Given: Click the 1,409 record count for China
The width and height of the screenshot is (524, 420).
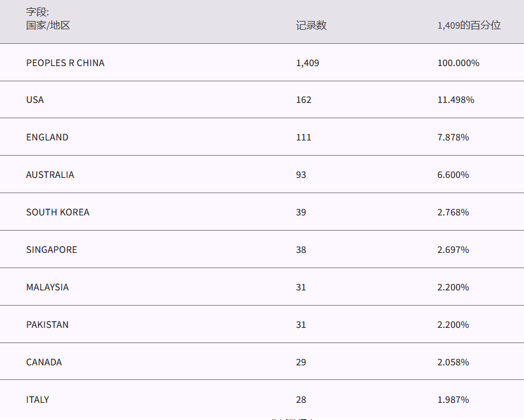Looking at the screenshot, I should [307, 63].
